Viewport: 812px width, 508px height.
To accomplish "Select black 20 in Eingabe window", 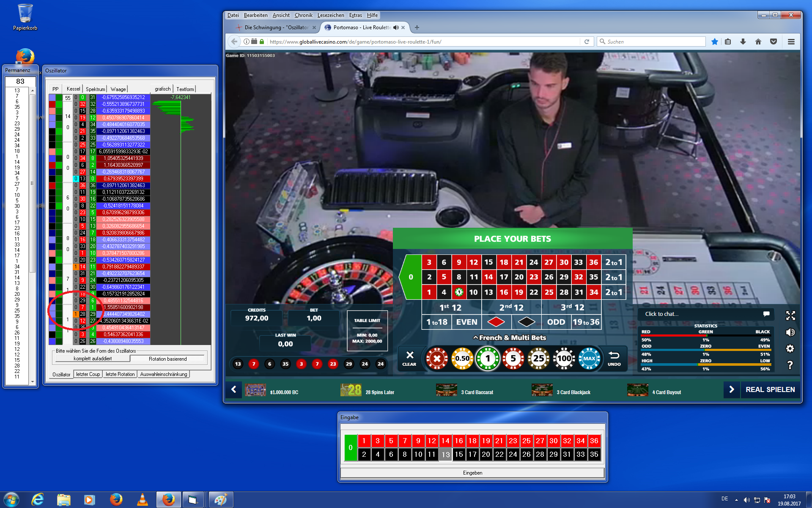I will pos(486,454).
